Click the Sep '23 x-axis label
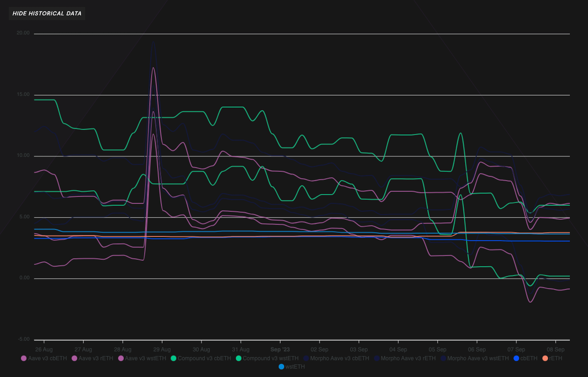Screen dimensions: 588x377 click(280, 350)
